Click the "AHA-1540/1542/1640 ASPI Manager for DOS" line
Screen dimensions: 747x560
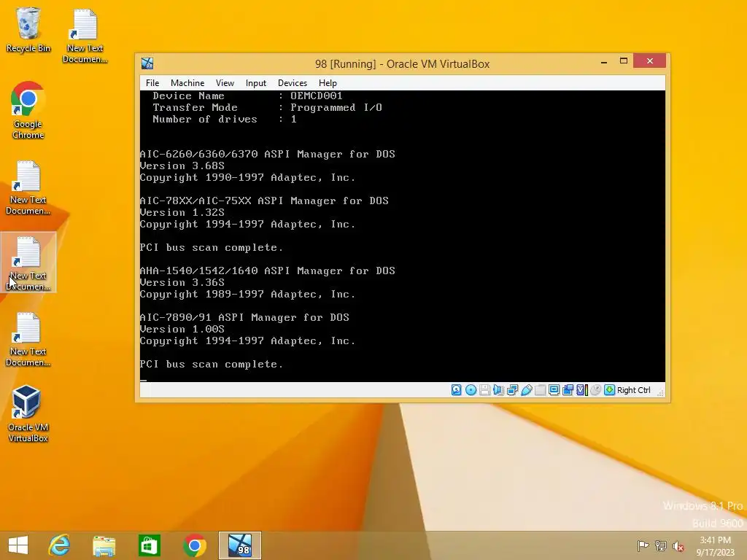(267, 271)
